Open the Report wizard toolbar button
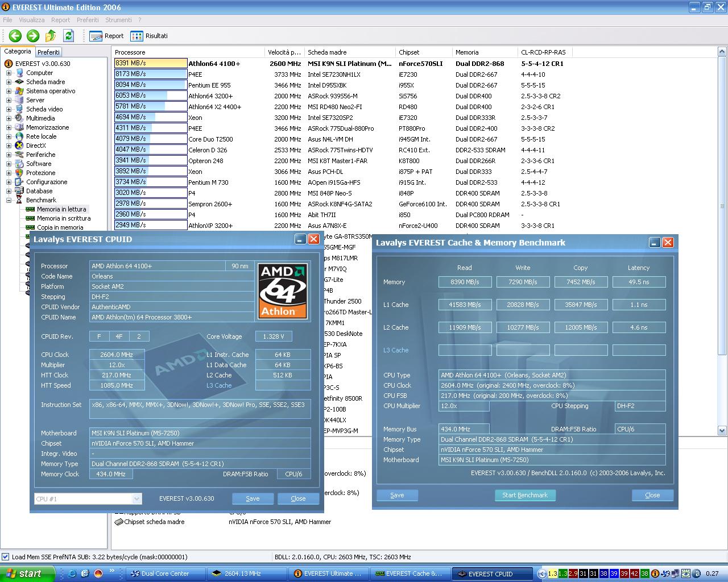The image size is (728, 582). point(106,36)
